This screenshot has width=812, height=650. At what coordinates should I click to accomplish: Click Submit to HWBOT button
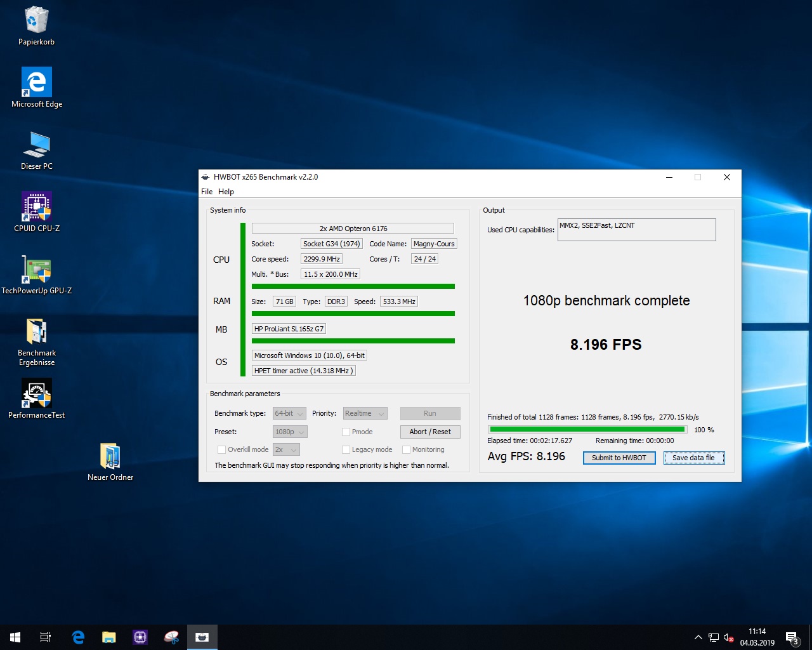coord(619,458)
